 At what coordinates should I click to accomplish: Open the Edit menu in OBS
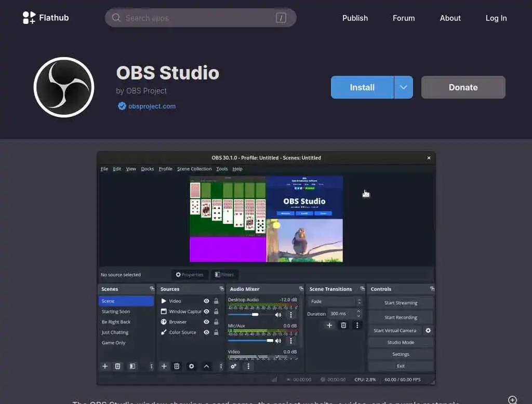click(117, 169)
